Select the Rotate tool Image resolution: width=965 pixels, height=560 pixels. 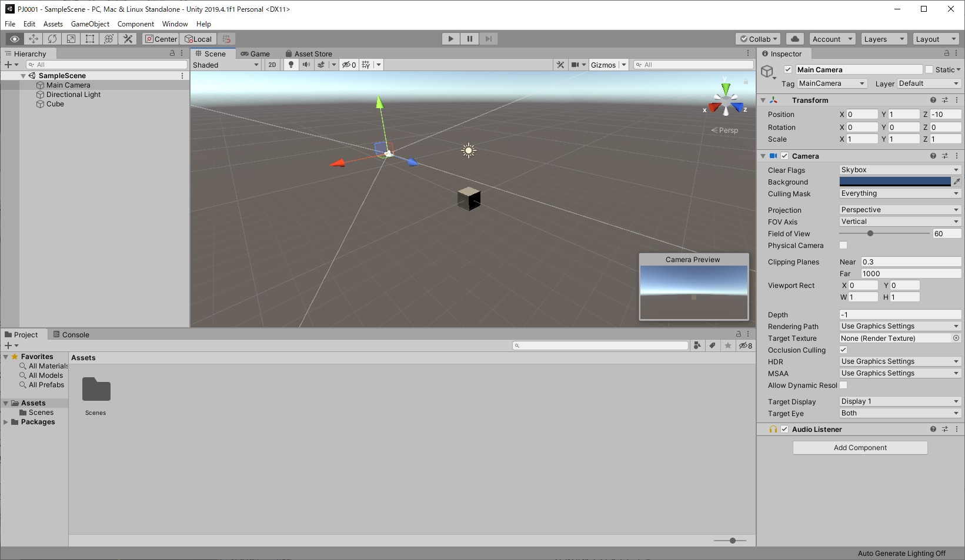52,39
